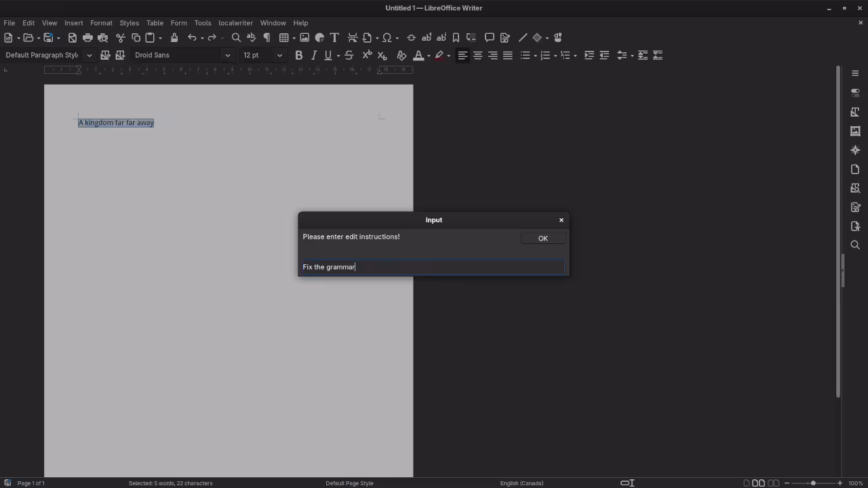Open the paragraph style dropdown
Viewport: 868px width, 488px height.
(89, 55)
